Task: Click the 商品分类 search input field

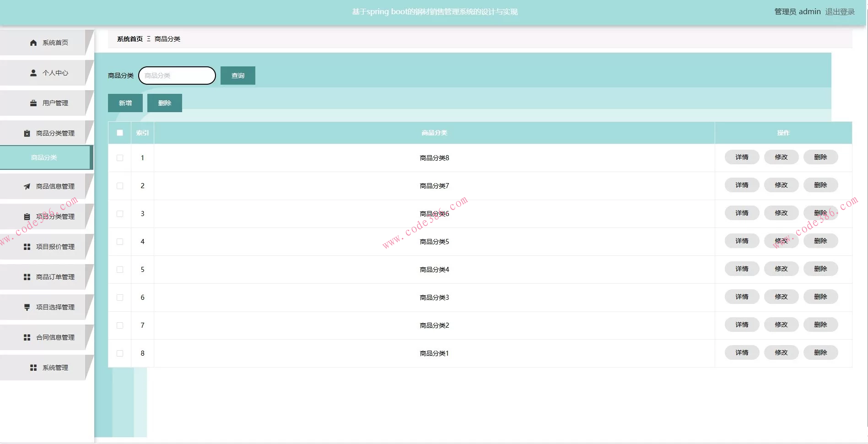Action: point(177,76)
